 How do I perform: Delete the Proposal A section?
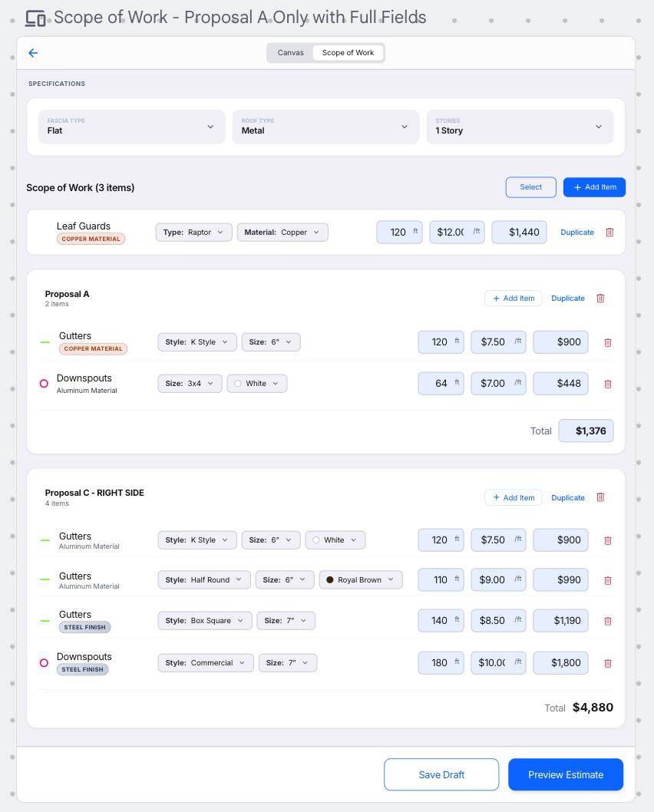click(x=600, y=299)
